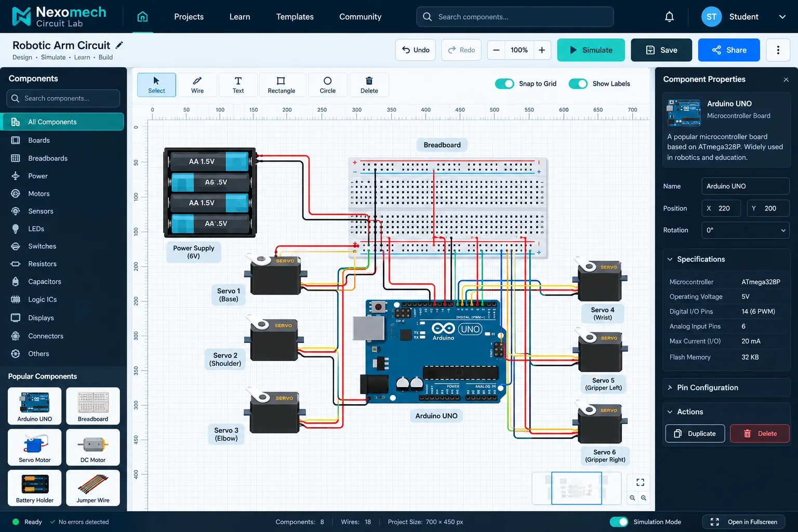Add DC Motor from Popular Components
Image resolution: width=798 pixels, height=532 pixels.
coord(93,447)
